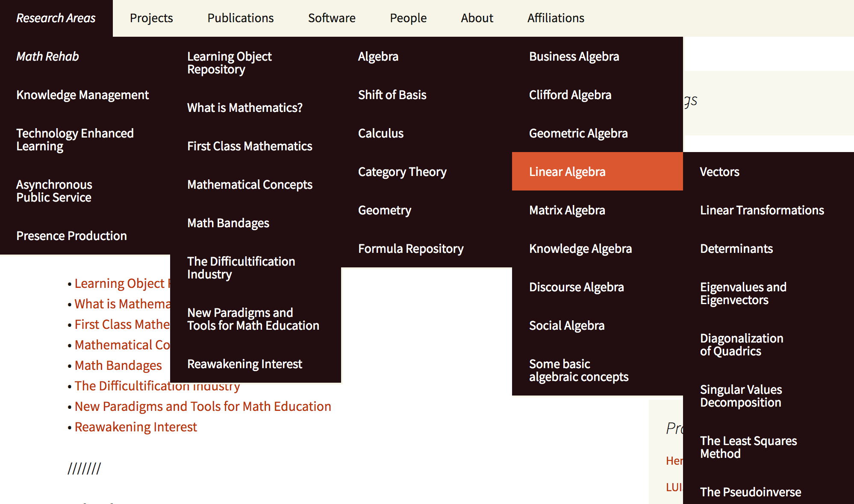Open the Projects menu item
The height and width of the screenshot is (504, 854).
coord(151,18)
